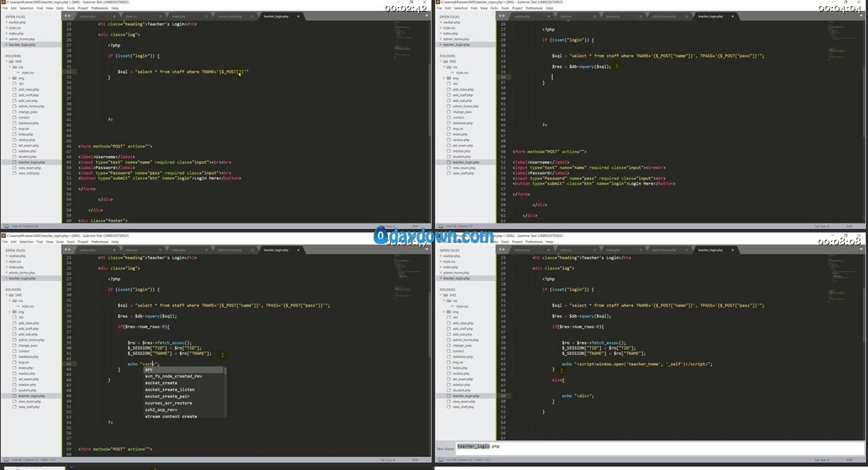868x470 pixels.
Task: Click the SMS folder icon, 00:02:48 window
Action: click(11, 61)
